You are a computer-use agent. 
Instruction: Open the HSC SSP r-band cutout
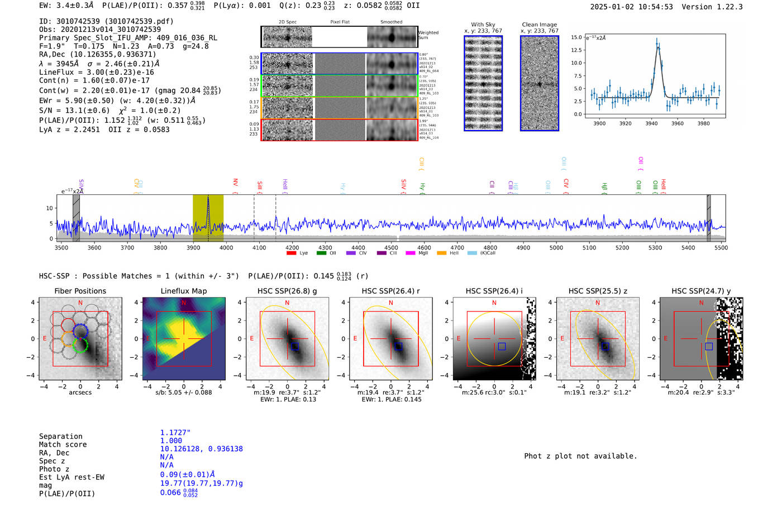tap(391, 339)
